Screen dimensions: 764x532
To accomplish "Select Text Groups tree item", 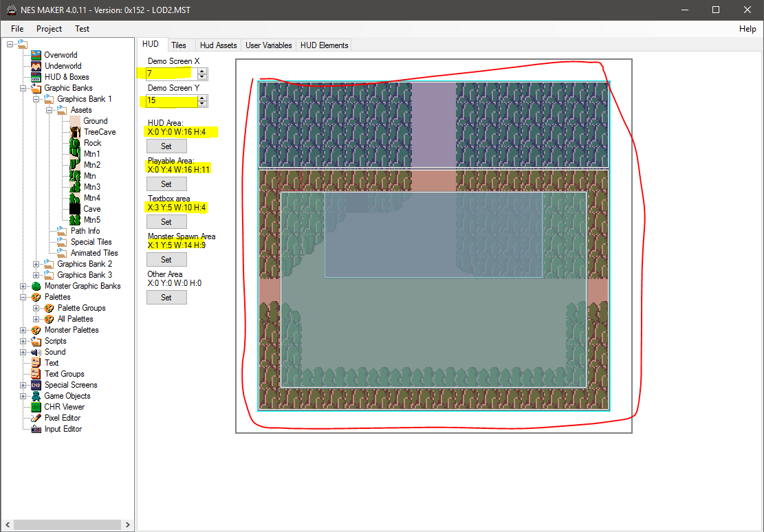I will click(x=65, y=374).
